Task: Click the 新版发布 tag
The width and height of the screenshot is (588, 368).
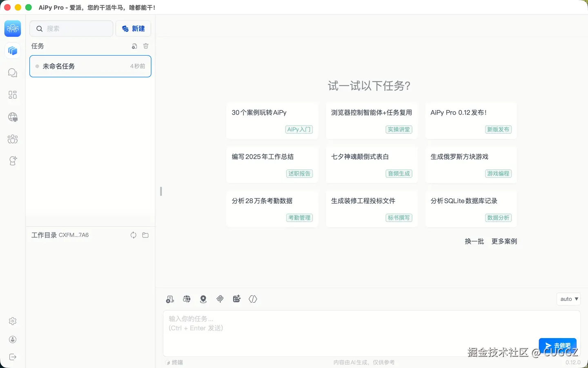Action: (498, 130)
